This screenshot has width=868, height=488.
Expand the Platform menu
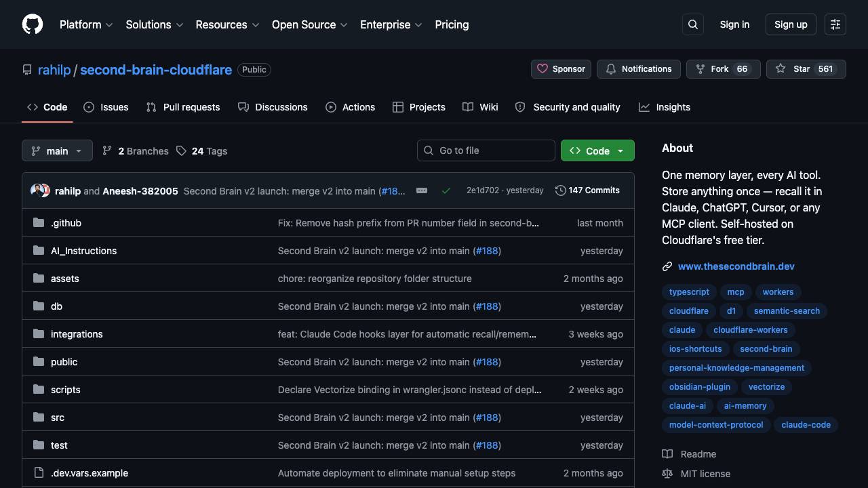click(86, 24)
